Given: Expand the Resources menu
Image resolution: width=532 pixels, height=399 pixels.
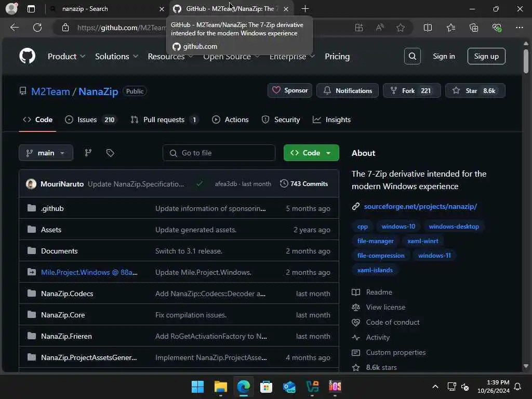Looking at the screenshot, I should (x=170, y=56).
